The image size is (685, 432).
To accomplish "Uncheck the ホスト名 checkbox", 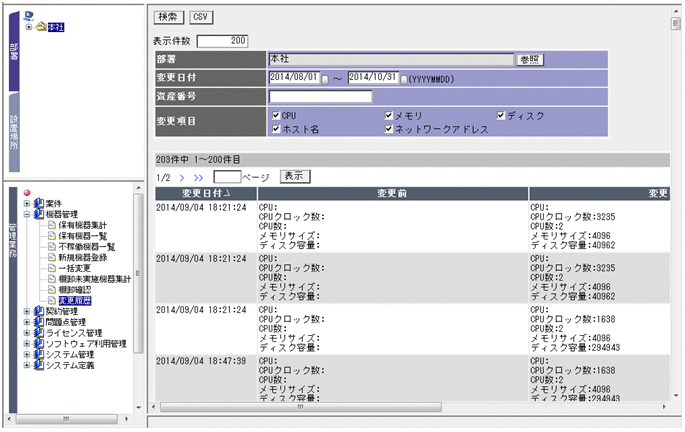I will (x=276, y=129).
